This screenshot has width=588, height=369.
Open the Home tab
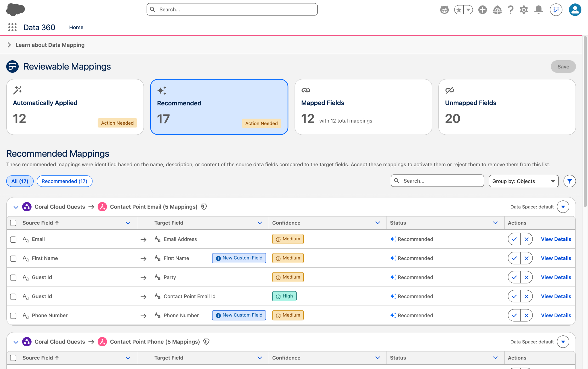(x=76, y=27)
